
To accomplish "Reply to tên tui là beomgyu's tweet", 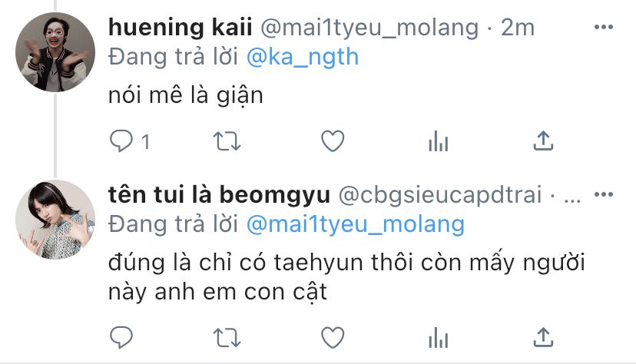I will pos(121,338).
